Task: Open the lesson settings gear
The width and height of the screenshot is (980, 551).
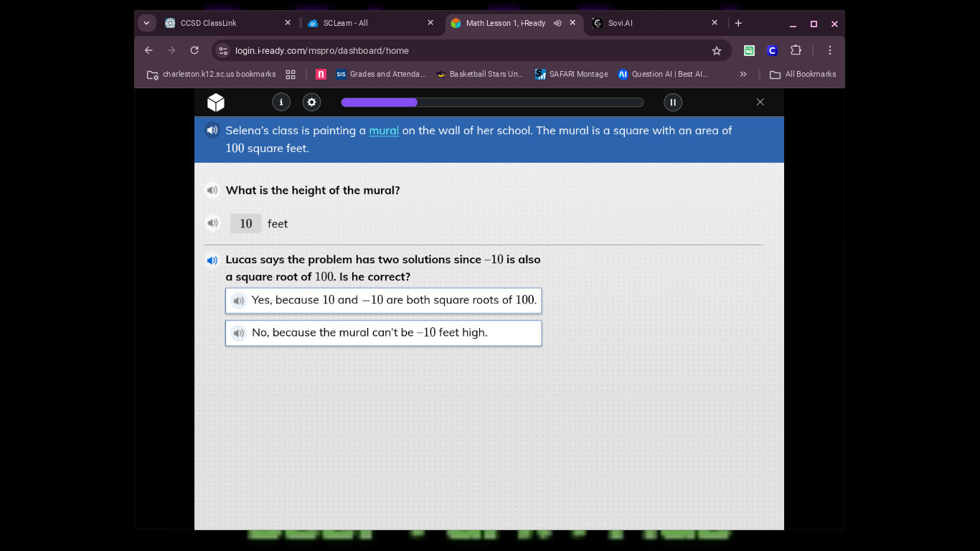Action: click(x=311, y=102)
